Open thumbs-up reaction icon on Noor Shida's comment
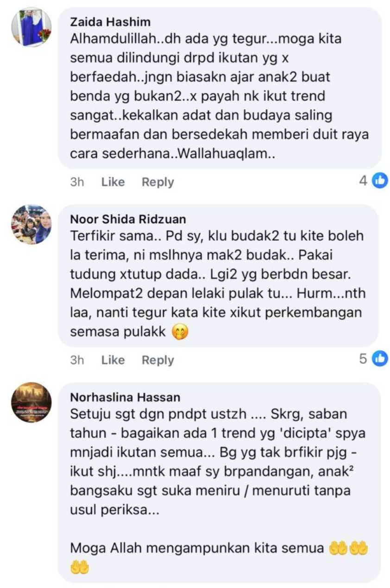 point(380,358)
